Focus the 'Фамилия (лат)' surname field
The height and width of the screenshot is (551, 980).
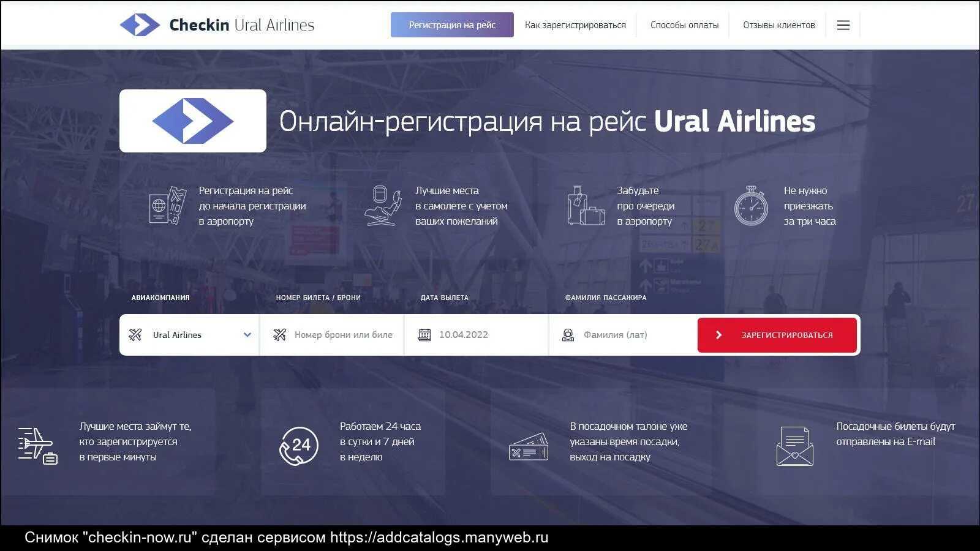pos(623,335)
